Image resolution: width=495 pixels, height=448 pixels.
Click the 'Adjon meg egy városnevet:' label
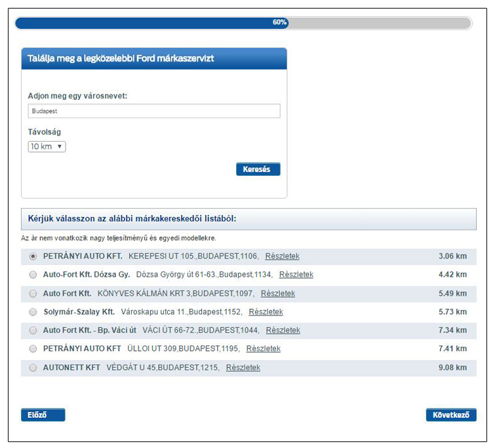point(77,96)
